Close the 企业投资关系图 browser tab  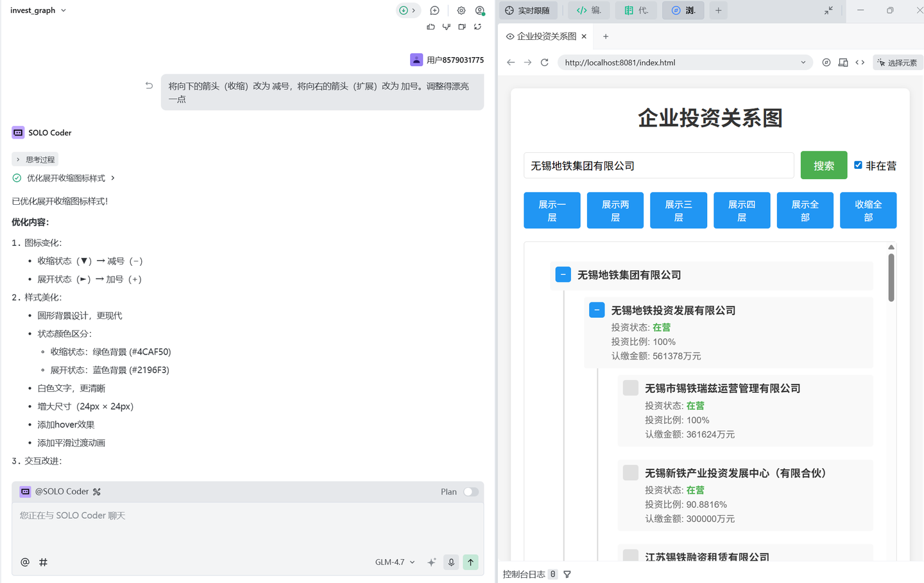(x=584, y=37)
